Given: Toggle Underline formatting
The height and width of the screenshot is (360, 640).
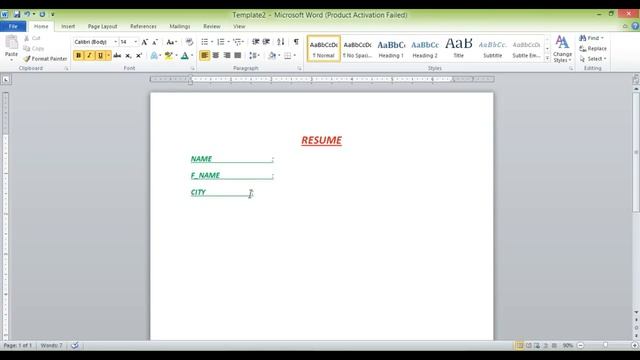Looking at the screenshot, I should (100, 56).
